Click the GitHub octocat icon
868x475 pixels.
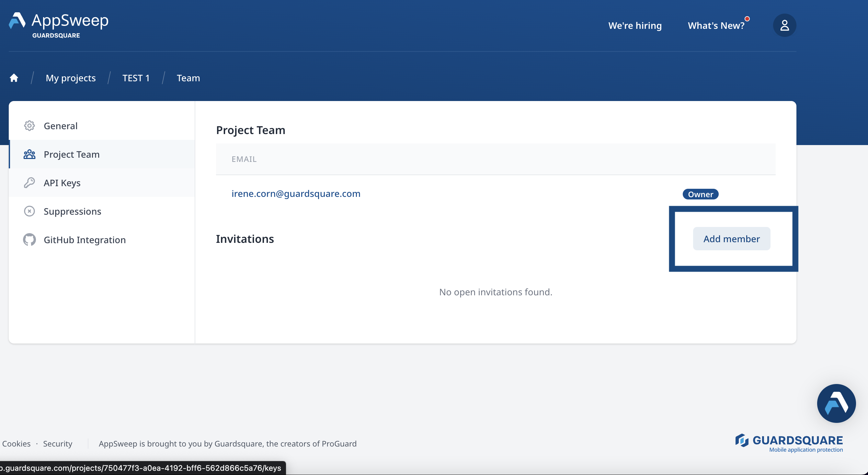pos(29,240)
